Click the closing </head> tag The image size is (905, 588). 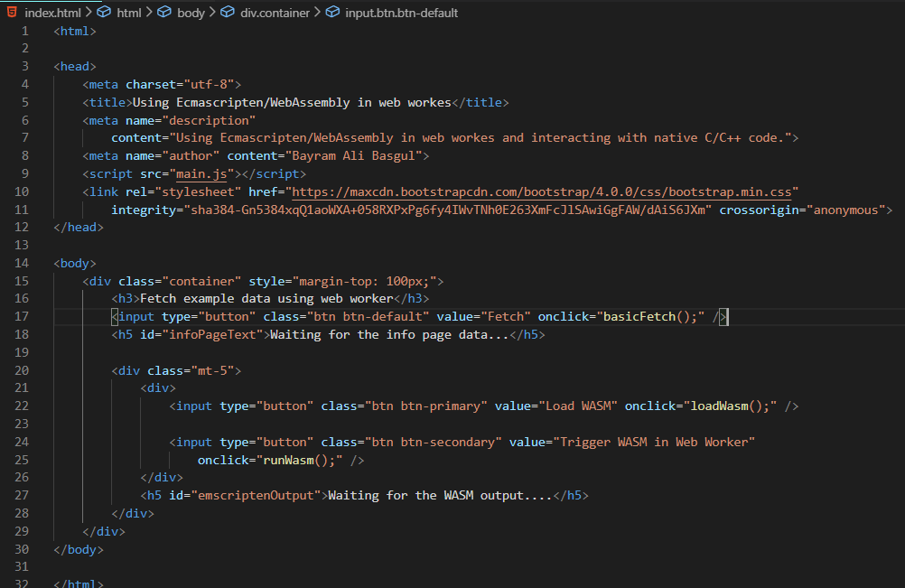(79, 227)
